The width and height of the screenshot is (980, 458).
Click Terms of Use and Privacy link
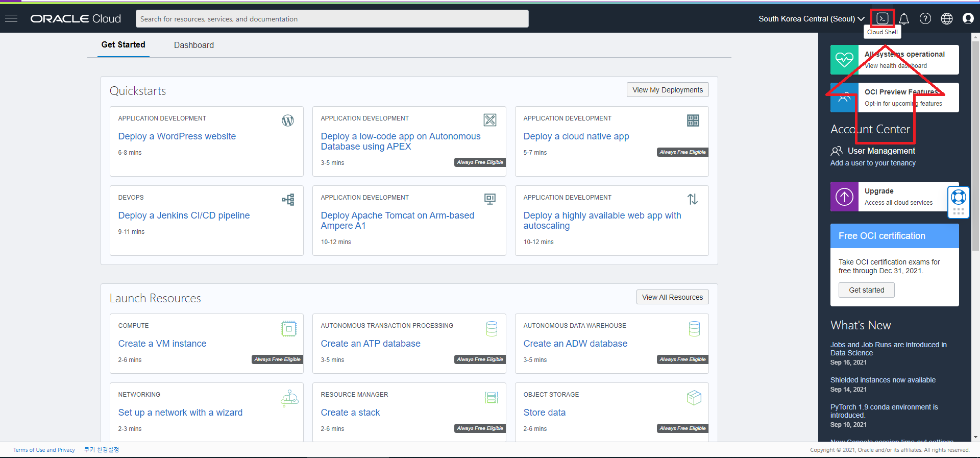44,450
